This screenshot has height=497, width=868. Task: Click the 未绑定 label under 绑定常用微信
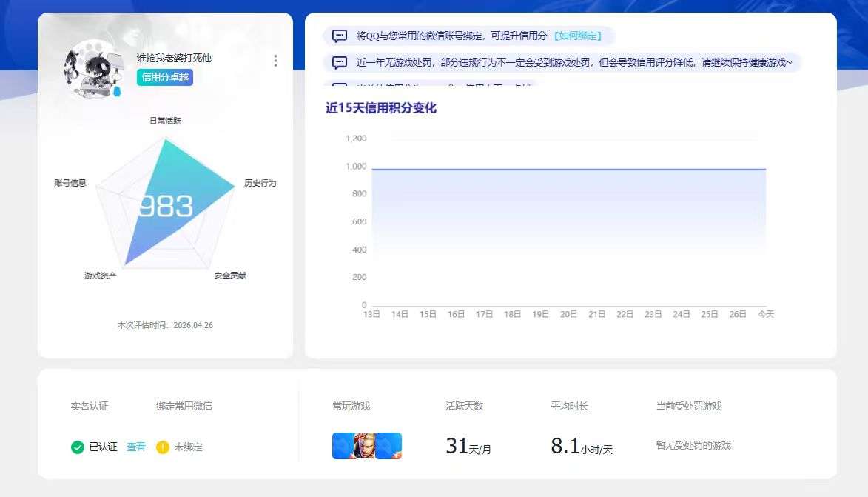coord(189,447)
